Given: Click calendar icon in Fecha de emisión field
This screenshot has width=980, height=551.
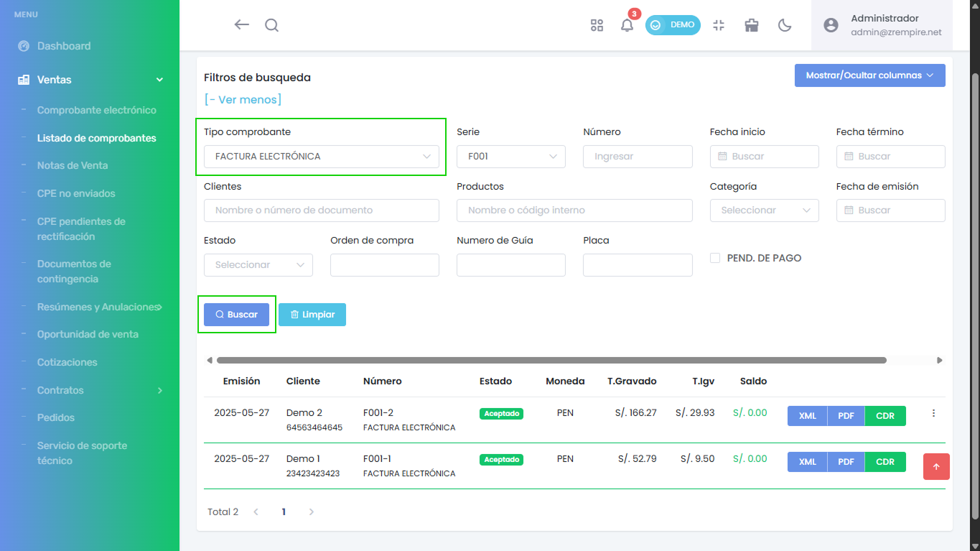Looking at the screenshot, I should coord(849,210).
